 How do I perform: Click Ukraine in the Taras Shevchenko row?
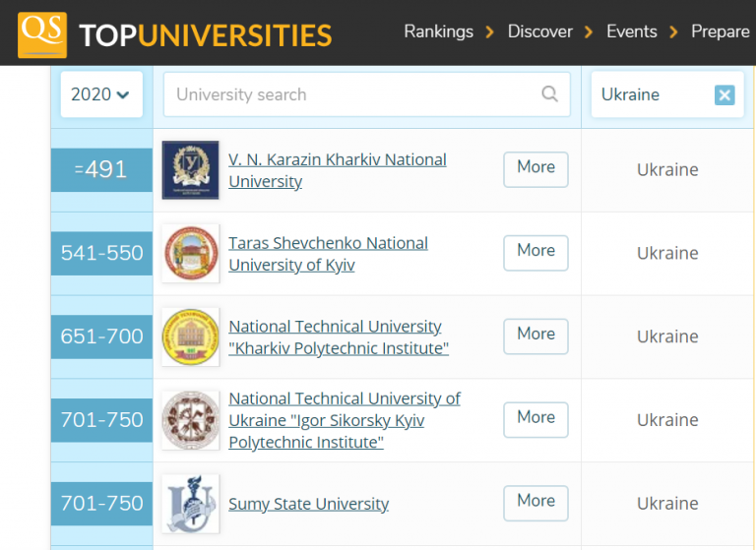(x=667, y=253)
